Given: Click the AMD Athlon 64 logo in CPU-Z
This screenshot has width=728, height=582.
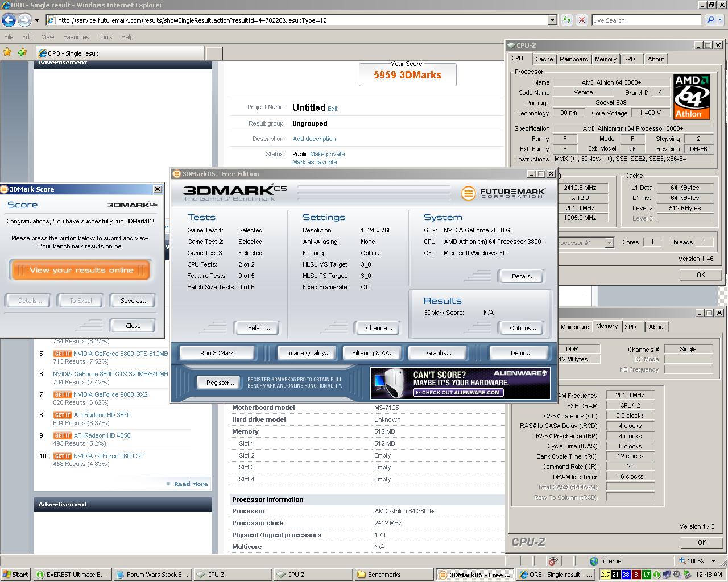Looking at the screenshot, I should pyautogui.click(x=692, y=96).
